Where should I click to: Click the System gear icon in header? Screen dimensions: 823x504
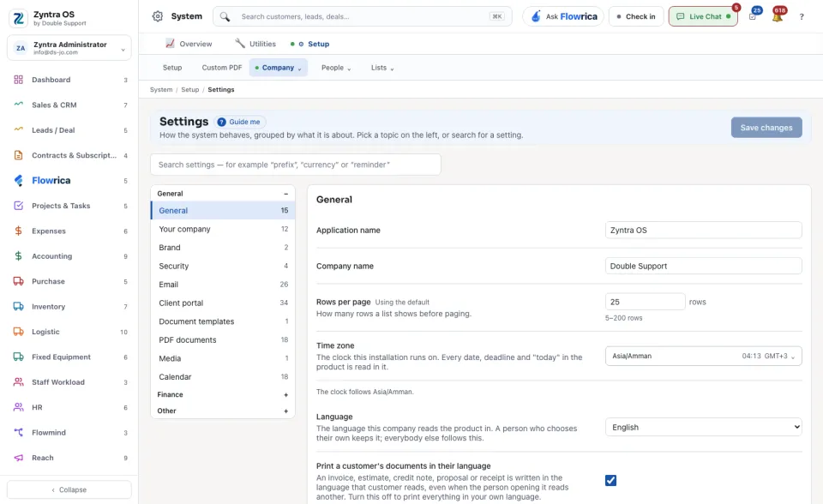click(158, 16)
